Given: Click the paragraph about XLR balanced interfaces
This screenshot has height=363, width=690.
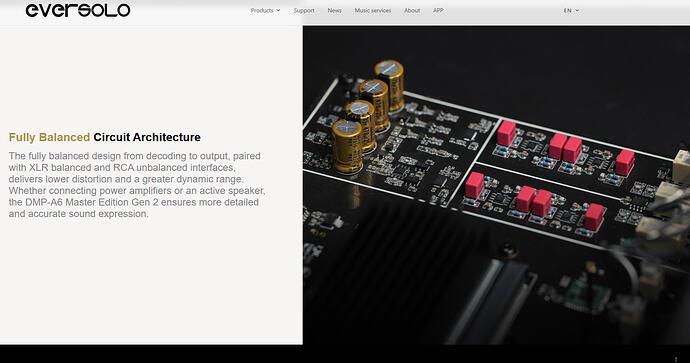Looking at the screenshot, I should click(137, 185).
